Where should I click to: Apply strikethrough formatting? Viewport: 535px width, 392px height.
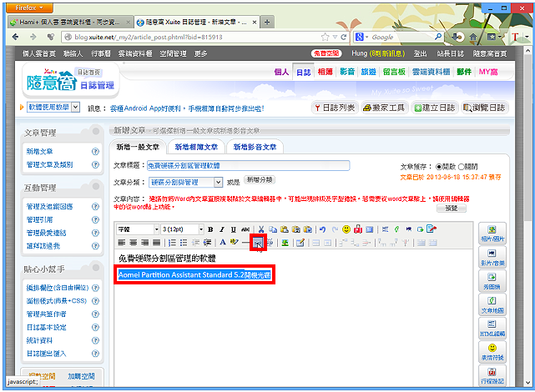pyautogui.click(x=245, y=229)
